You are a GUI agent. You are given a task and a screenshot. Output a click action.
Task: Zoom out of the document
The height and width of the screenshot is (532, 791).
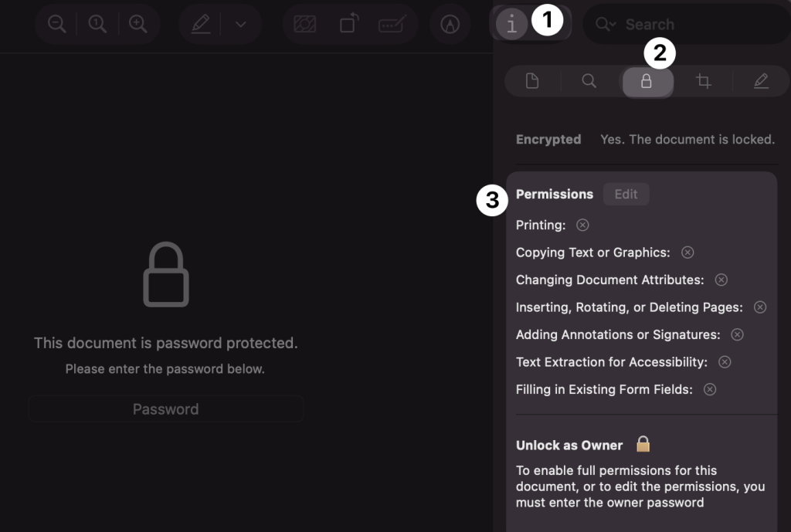click(56, 23)
